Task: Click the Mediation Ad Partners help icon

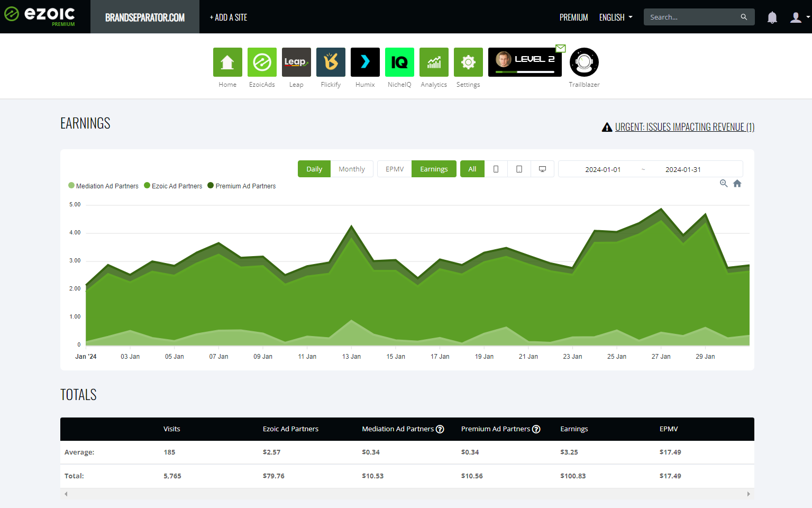Action: pos(440,429)
